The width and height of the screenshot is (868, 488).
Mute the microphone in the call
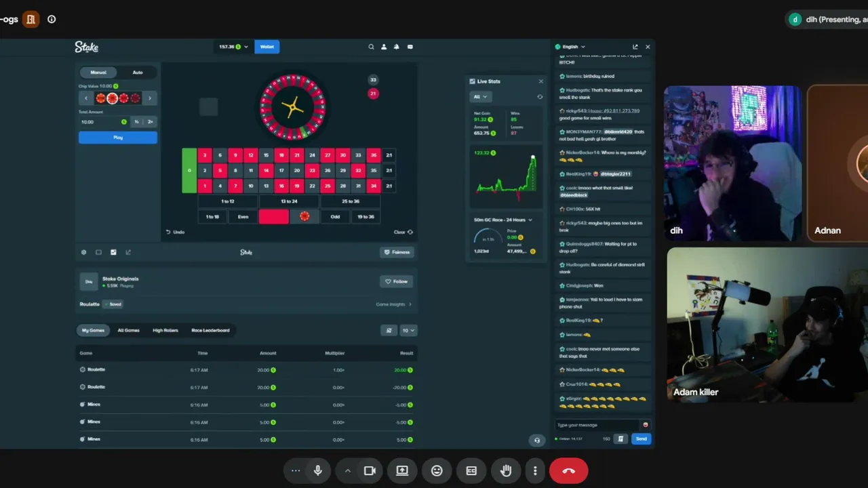(317, 470)
